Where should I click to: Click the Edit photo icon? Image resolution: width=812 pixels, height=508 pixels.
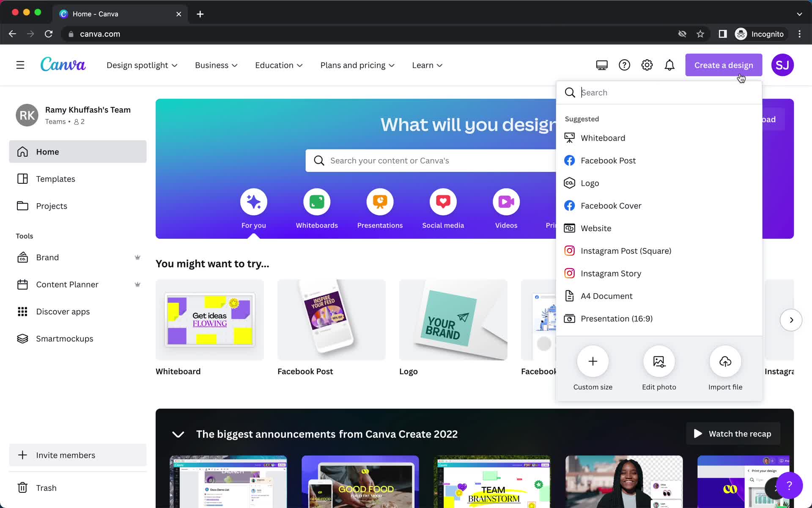point(659,361)
